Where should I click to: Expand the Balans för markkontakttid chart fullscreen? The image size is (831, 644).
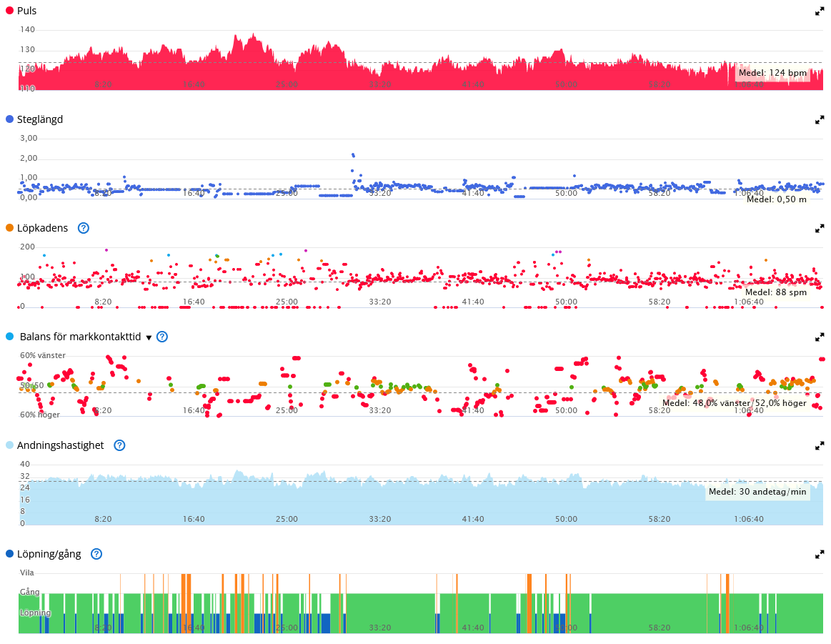[820, 337]
